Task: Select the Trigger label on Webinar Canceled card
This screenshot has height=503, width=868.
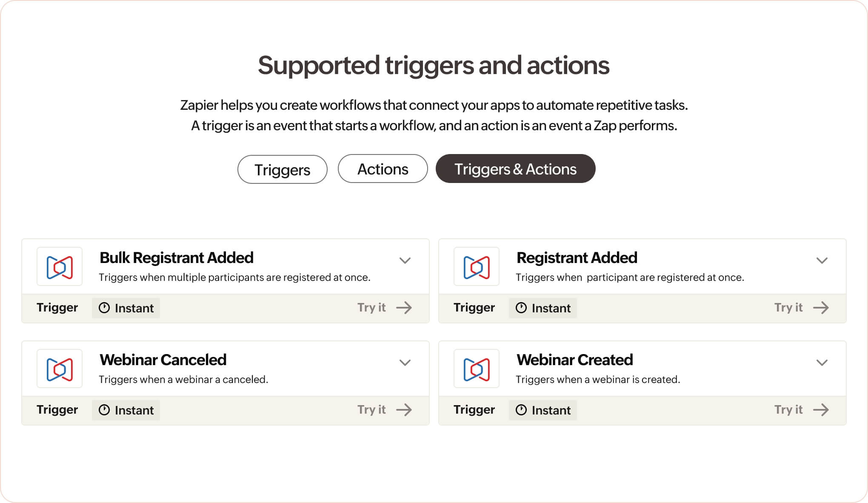Action: (57, 409)
